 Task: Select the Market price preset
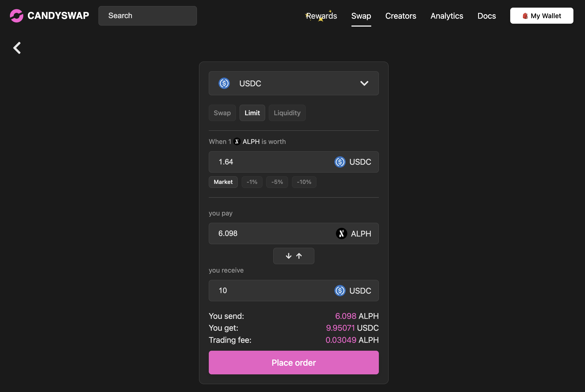coord(223,182)
